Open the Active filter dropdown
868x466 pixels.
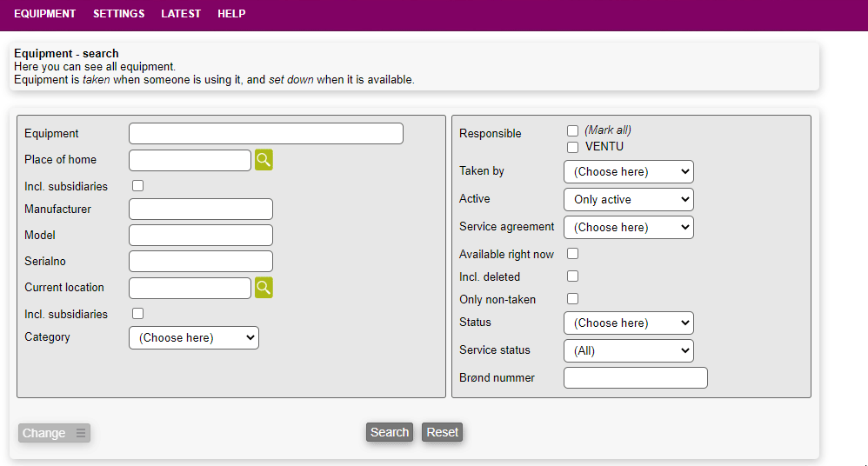tap(628, 199)
